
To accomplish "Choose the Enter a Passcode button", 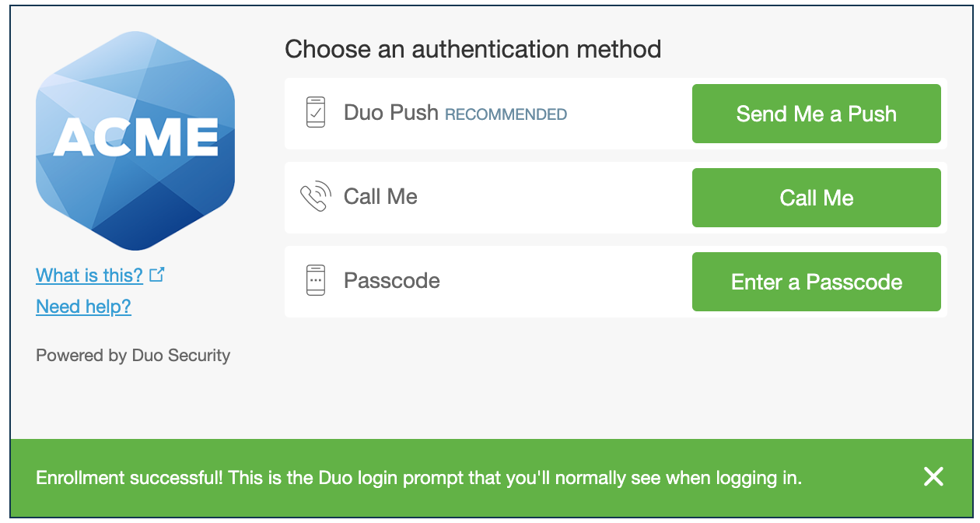I will [817, 282].
